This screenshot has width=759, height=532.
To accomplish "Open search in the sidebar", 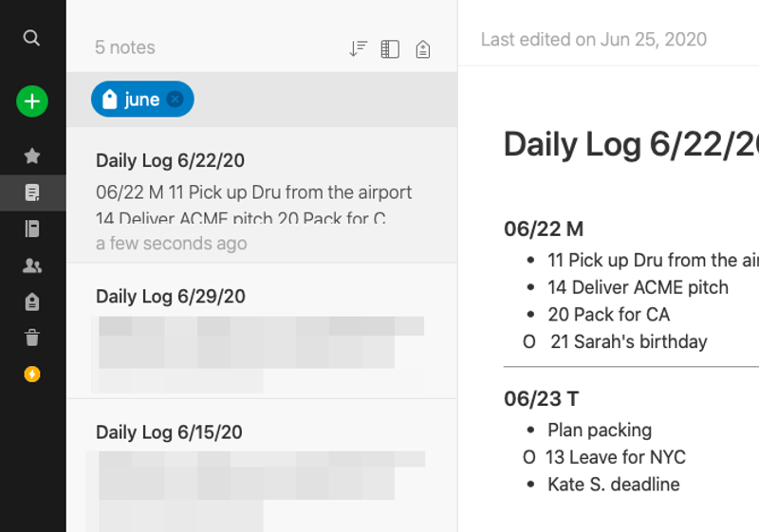I will click(x=31, y=38).
